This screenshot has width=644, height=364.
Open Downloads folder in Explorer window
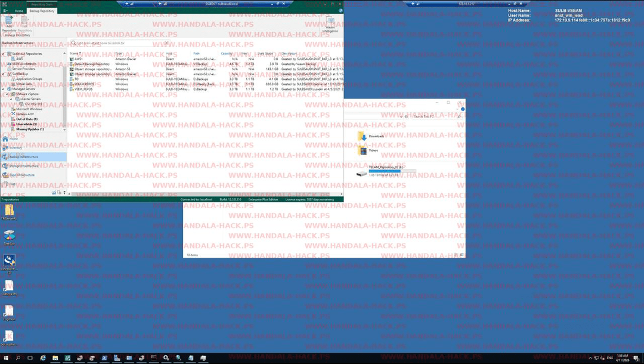[x=371, y=136]
